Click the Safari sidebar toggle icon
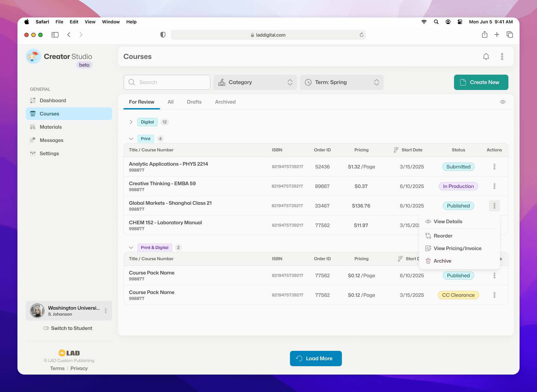The image size is (537, 392). pyautogui.click(x=55, y=35)
